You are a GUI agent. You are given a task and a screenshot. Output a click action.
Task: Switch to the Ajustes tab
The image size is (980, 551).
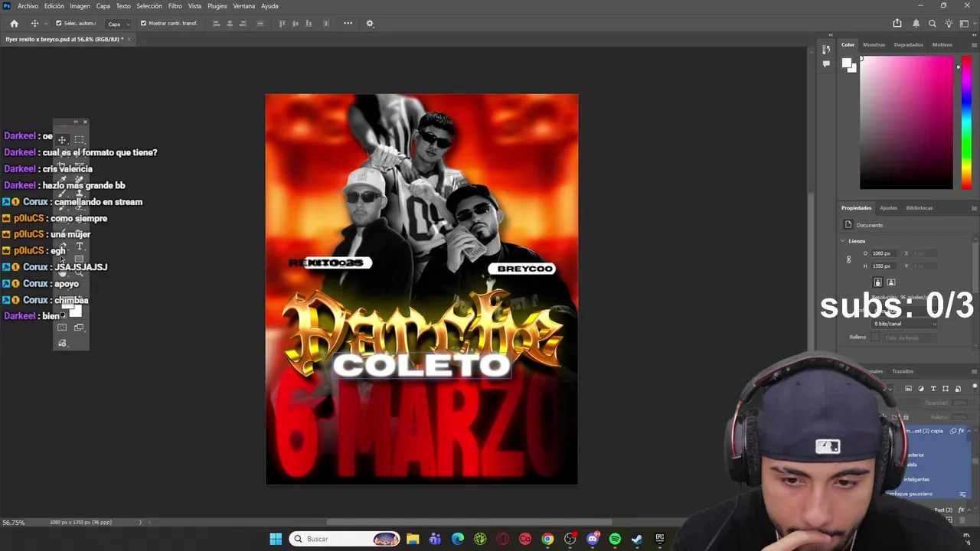pos(888,208)
